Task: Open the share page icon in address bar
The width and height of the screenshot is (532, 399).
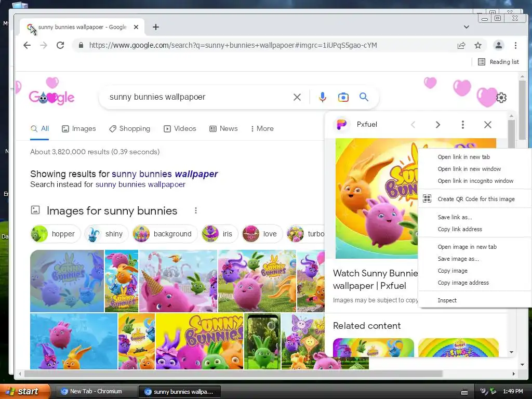Action: tap(461, 46)
